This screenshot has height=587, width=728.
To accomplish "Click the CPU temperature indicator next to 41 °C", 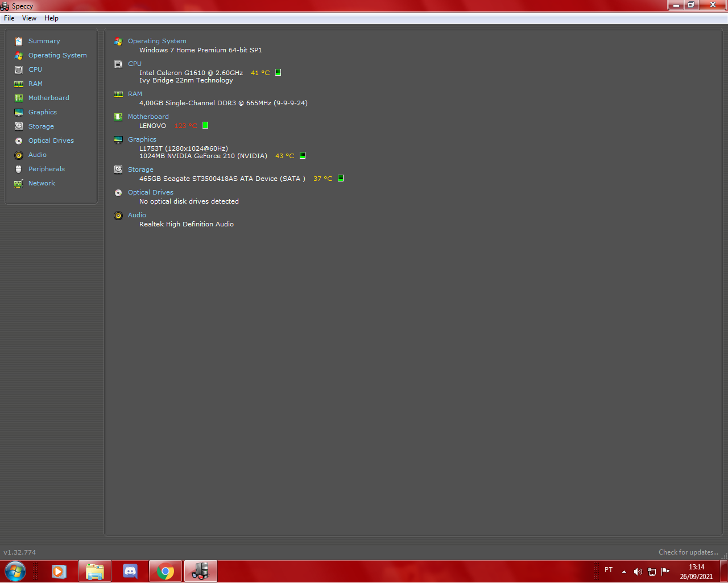I will (278, 72).
